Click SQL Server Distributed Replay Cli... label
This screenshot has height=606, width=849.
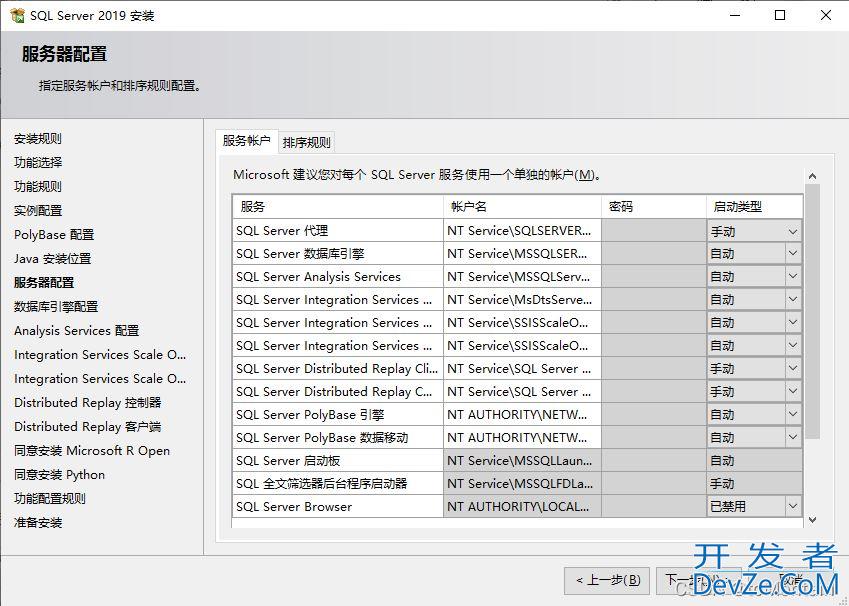click(x=337, y=369)
